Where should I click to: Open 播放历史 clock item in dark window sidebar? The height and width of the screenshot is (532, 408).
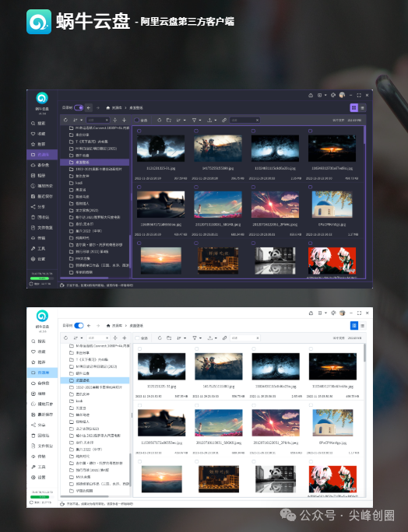click(42, 186)
